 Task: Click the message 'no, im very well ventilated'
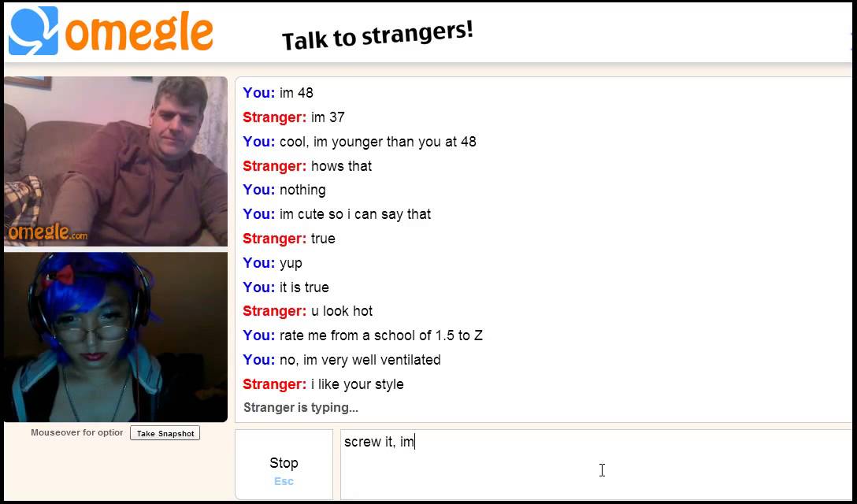pyautogui.click(x=360, y=360)
